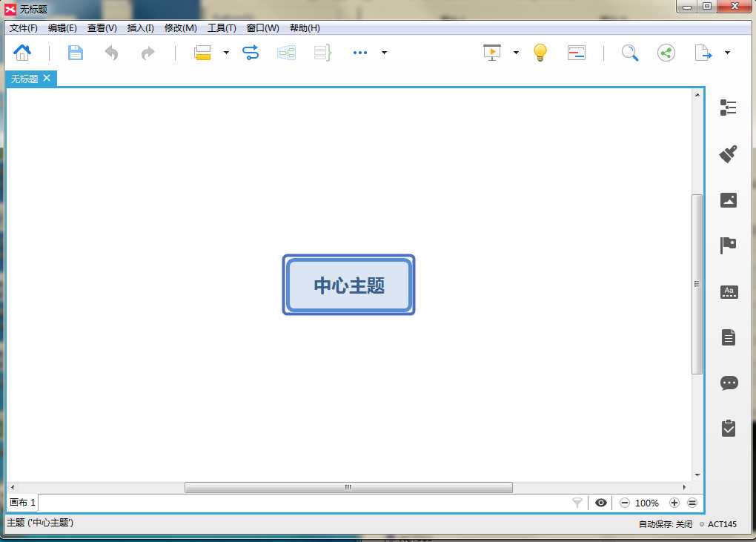The height and width of the screenshot is (542, 756).
Task: Open the 工具(T) menu
Action: [x=222, y=28]
